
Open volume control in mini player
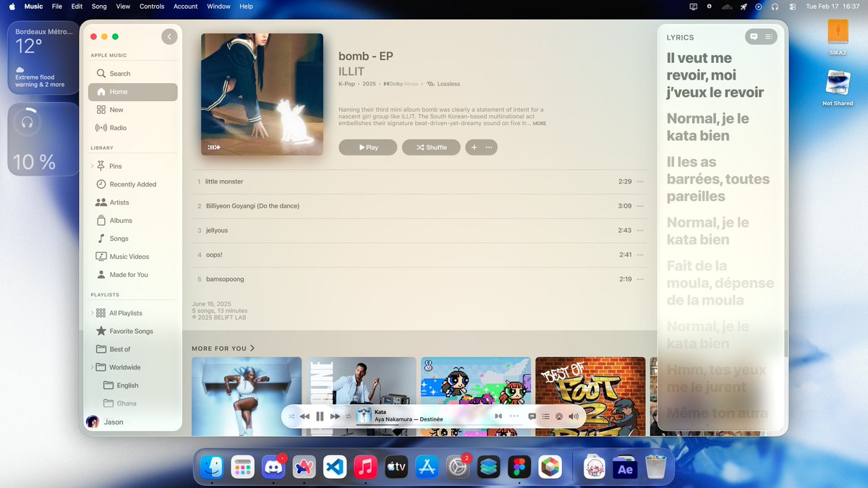pyautogui.click(x=574, y=416)
